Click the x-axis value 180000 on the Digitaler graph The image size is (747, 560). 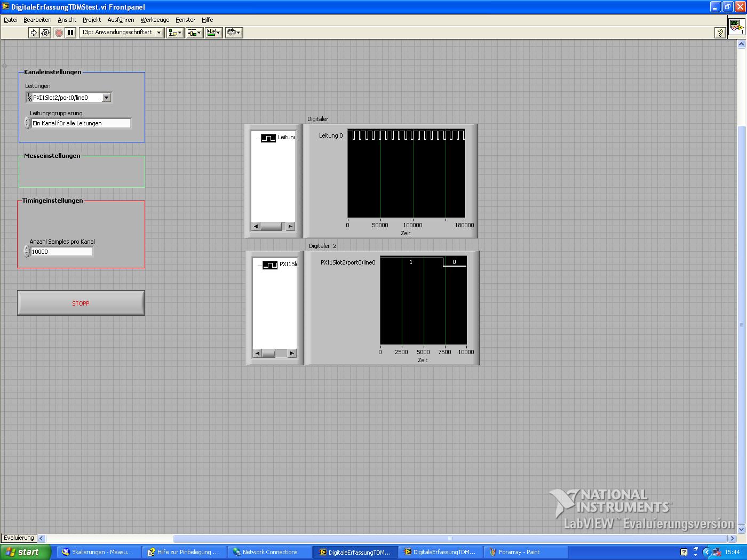(464, 225)
